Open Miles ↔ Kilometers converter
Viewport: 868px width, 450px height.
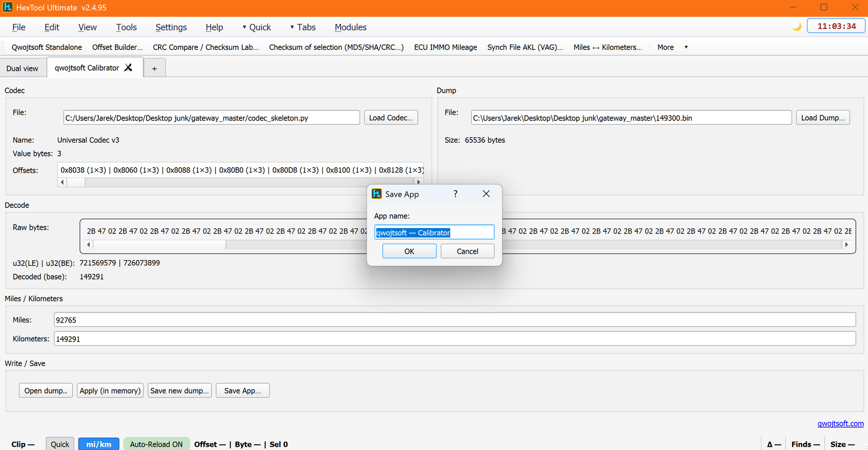tap(608, 47)
